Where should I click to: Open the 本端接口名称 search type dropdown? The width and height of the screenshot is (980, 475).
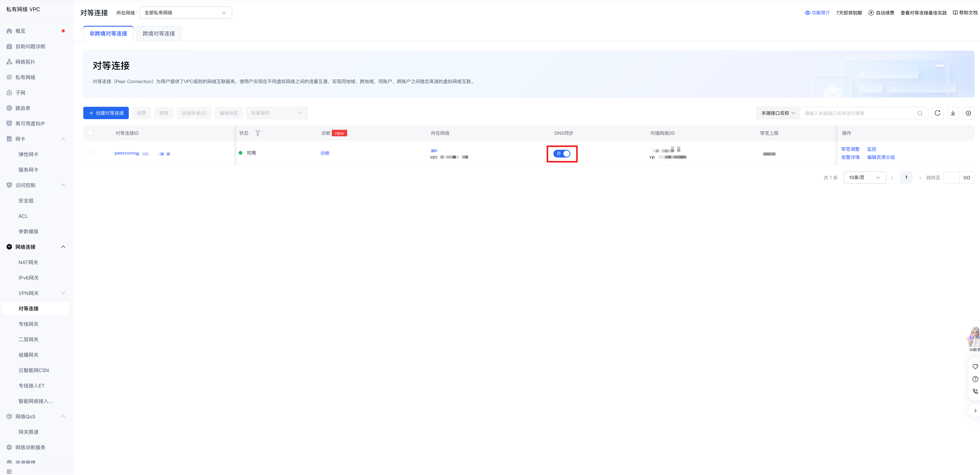coord(778,113)
